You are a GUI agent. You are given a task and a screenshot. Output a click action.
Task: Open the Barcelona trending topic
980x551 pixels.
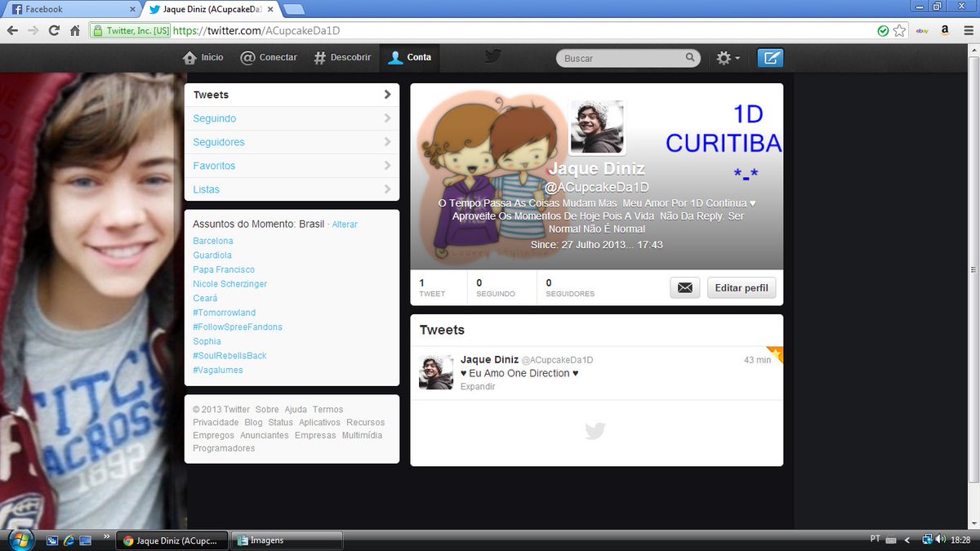click(x=213, y=241)
